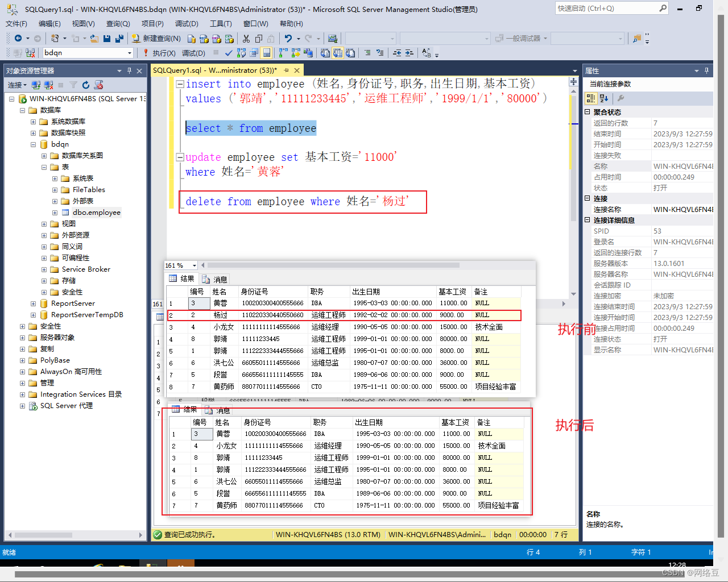Expand the 系统数据库 tree node
728x582 pixels.
coord(33,122)
